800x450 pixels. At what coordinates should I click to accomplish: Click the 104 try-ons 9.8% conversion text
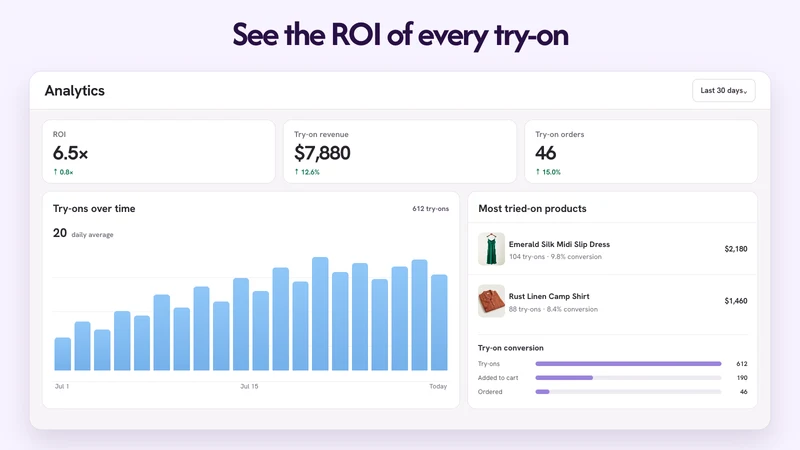(x=555, y=257)
